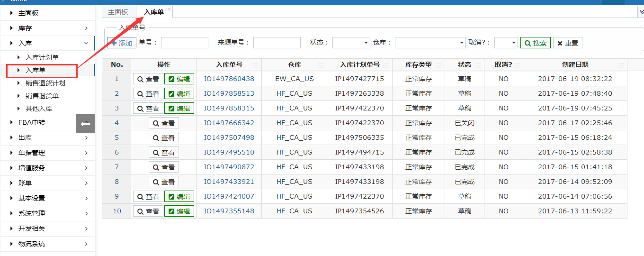Open the 仓库 dropdown

(430, 43)
